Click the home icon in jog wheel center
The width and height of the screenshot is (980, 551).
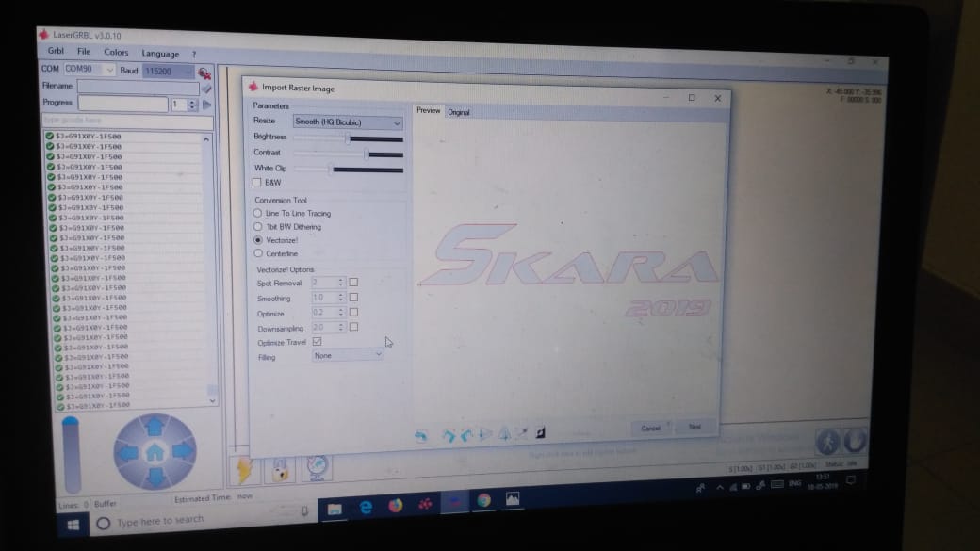(155, 452)
